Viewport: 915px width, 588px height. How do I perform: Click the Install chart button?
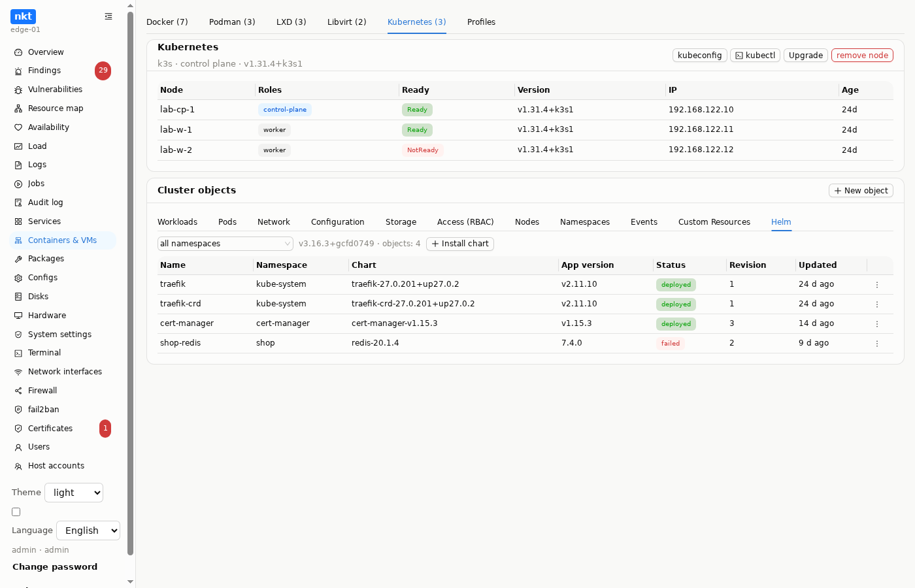(x=460, y=244)
